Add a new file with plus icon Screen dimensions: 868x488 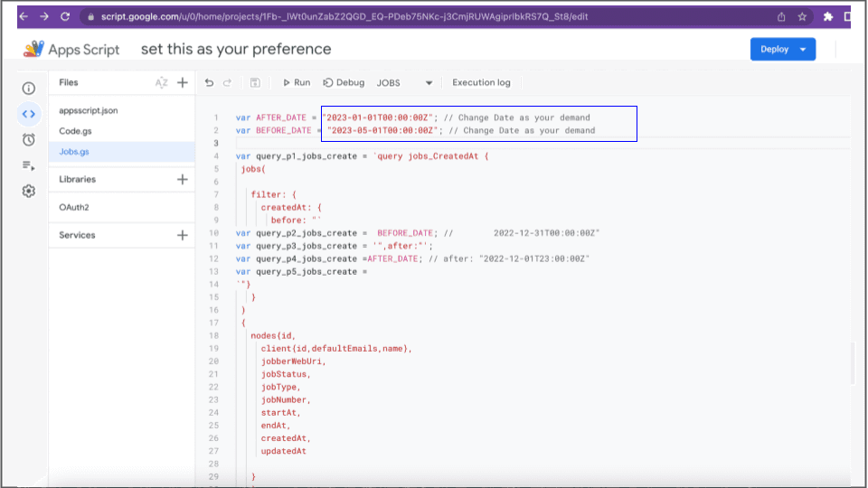click(x=183, y=83)
